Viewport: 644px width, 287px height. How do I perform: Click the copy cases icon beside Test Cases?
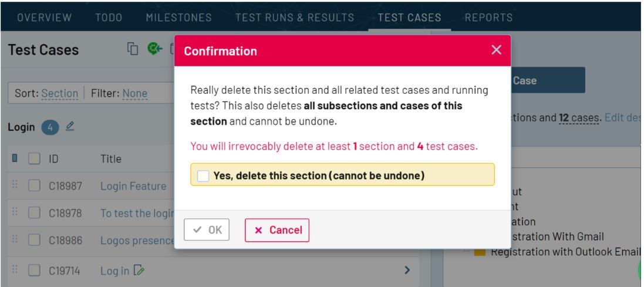tap(132, 49)
